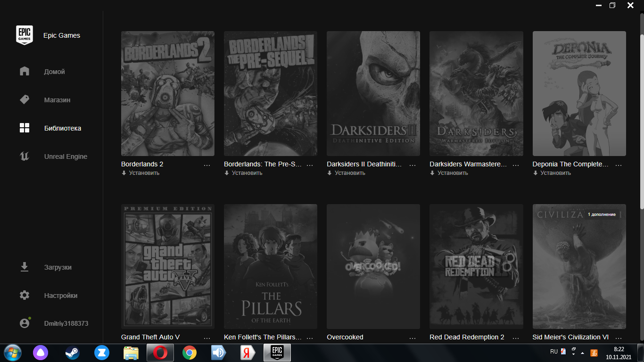The image size is (644, 362).
Task: Click the grid icon beside Библиотека
Action: pos(25,128)
